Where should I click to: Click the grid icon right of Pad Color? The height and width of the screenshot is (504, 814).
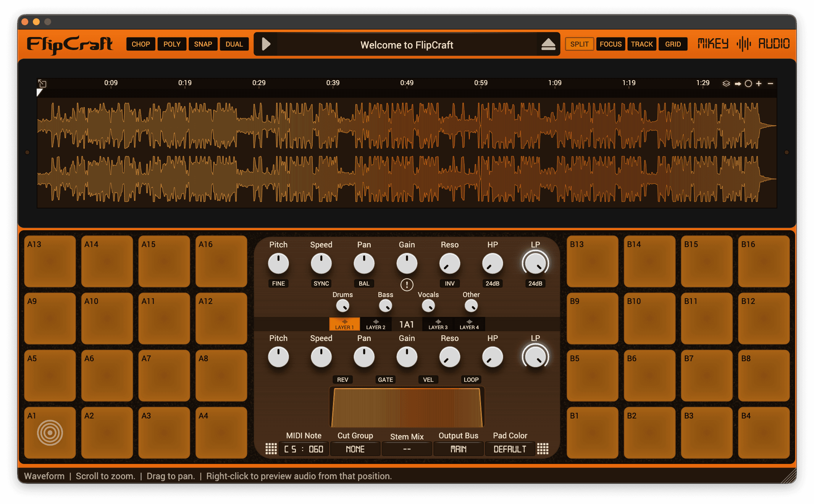coord(543,449)
